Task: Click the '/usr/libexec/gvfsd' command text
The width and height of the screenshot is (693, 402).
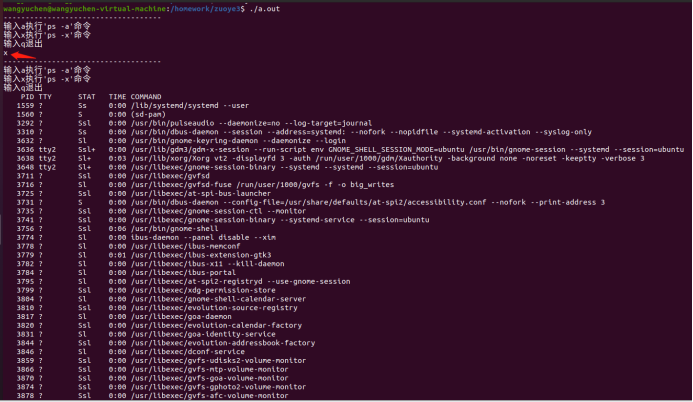Action: point(170,176)
